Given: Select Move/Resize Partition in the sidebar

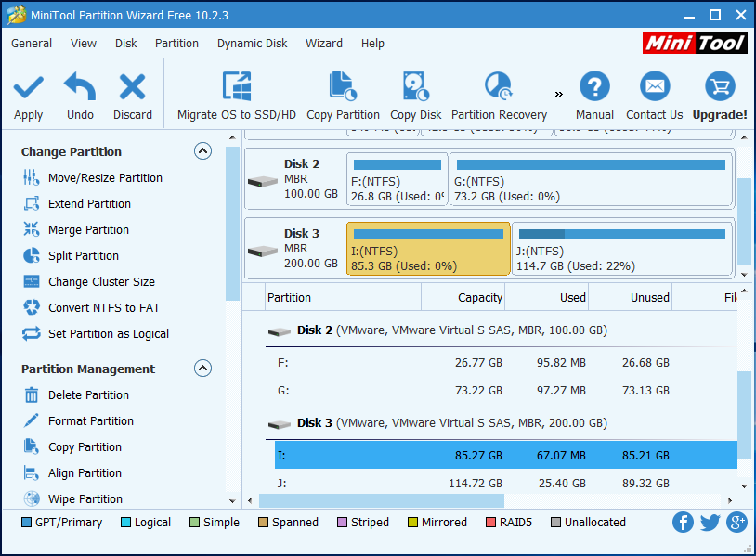Looking at the screenshot, I should click(x=93, y=178).
